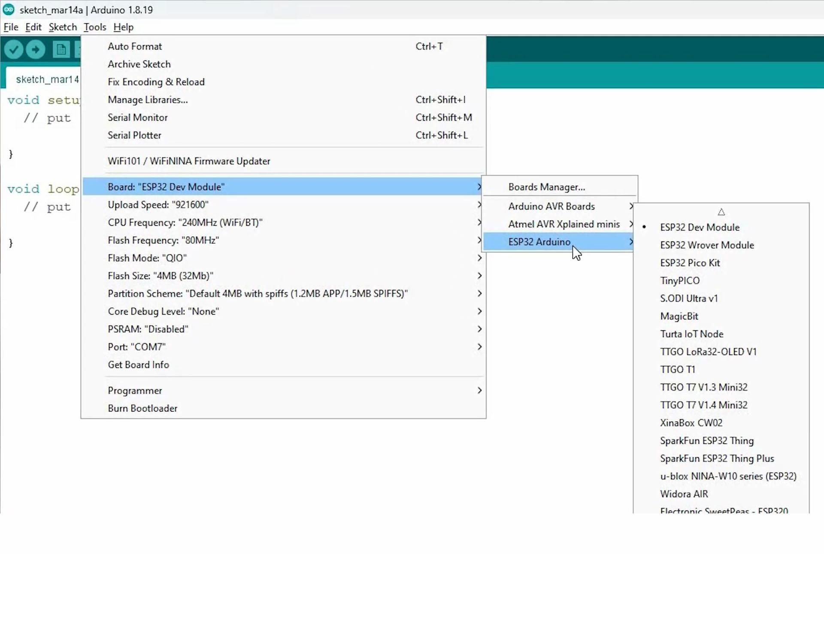Close the Tools menu via menu bar

[95, 27]
